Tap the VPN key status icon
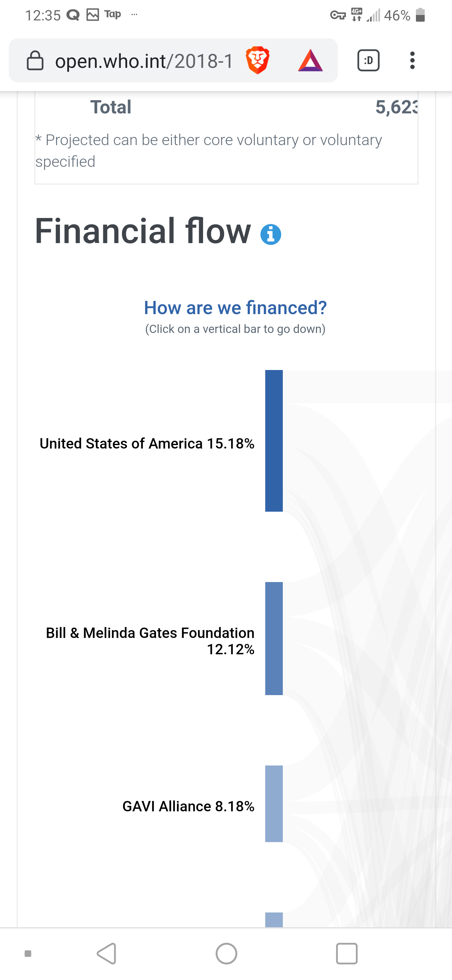Screen dimensions: 452x980 [337, 15]
